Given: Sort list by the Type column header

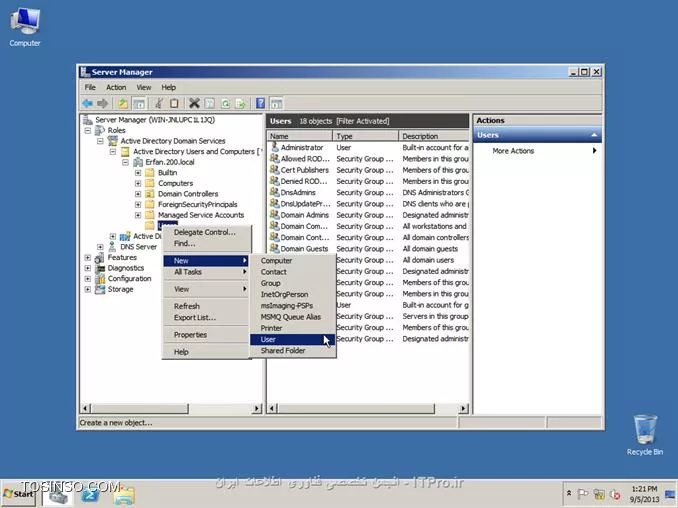Looking at the screenshot, I should pyautogui.click(x=365, y=136).
